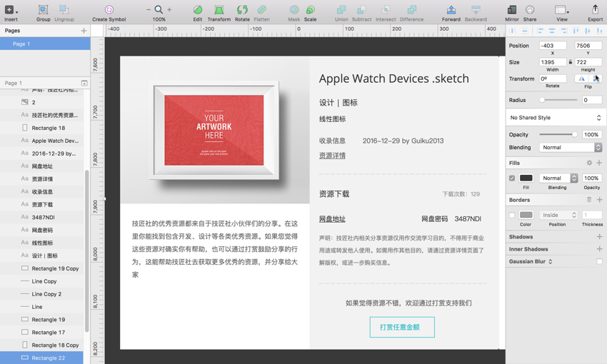
Task: Click the Rotate tool icon
Action: click(x=242, y=10)
